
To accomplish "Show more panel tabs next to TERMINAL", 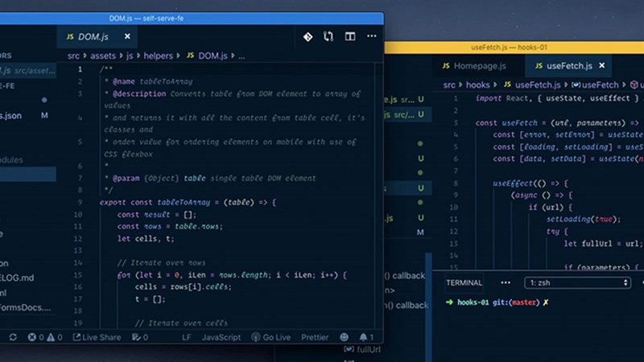I will click(x=505, y=282).
